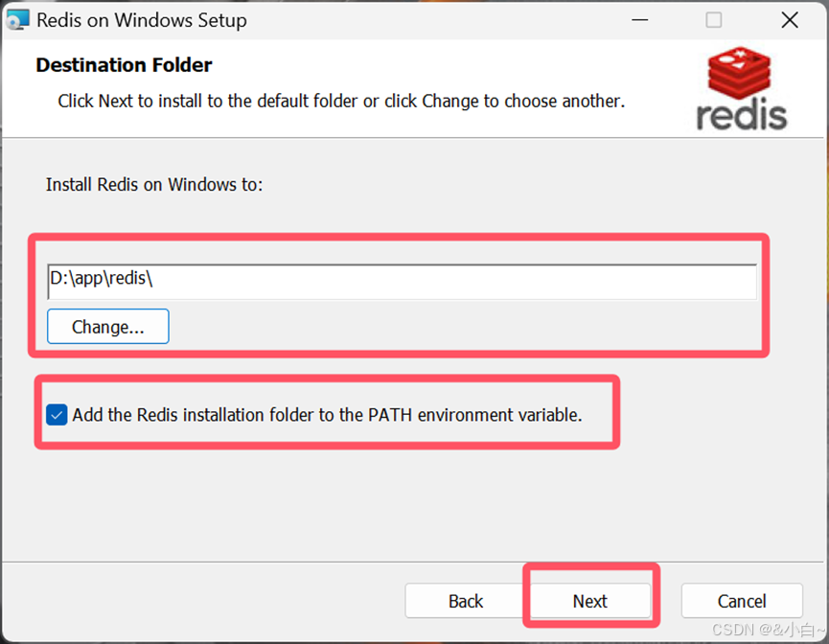Click the 'Install Redis on Windows to:' label

point(154,185)
